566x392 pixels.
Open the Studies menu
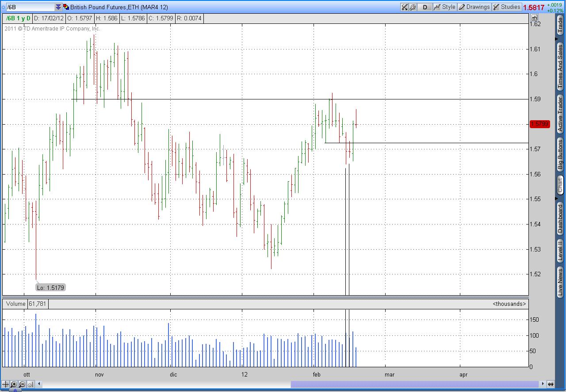(x=507, y=7)
